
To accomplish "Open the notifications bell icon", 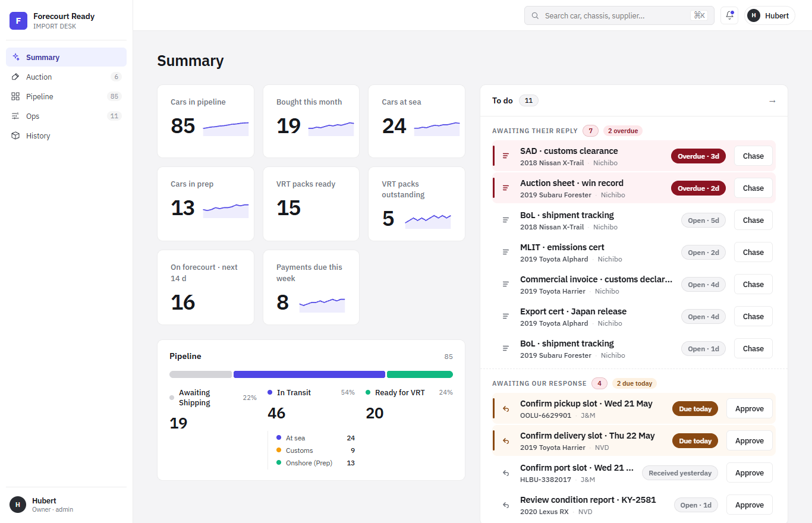I will [729, 15].
